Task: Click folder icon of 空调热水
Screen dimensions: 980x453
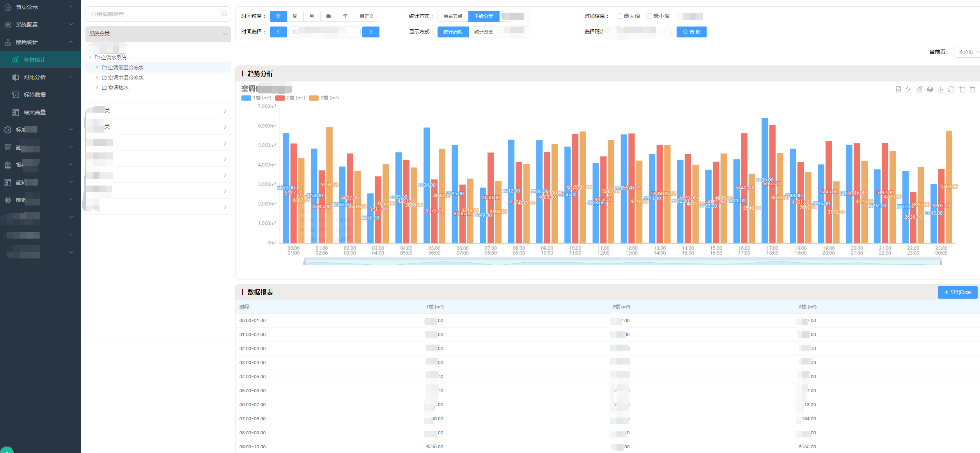Action: point(104,88)
